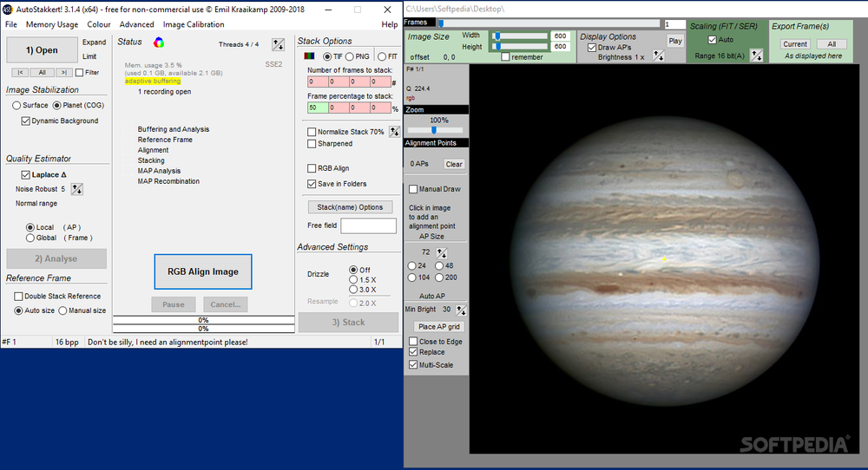Screen dimensions: 868x470
Task: Enable Double Stack Reference
Action: [19, 297]
